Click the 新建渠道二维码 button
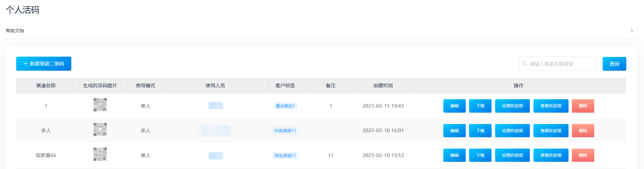Image resolution: width=644 pixels, height=169 pixels. pos(44,64)
